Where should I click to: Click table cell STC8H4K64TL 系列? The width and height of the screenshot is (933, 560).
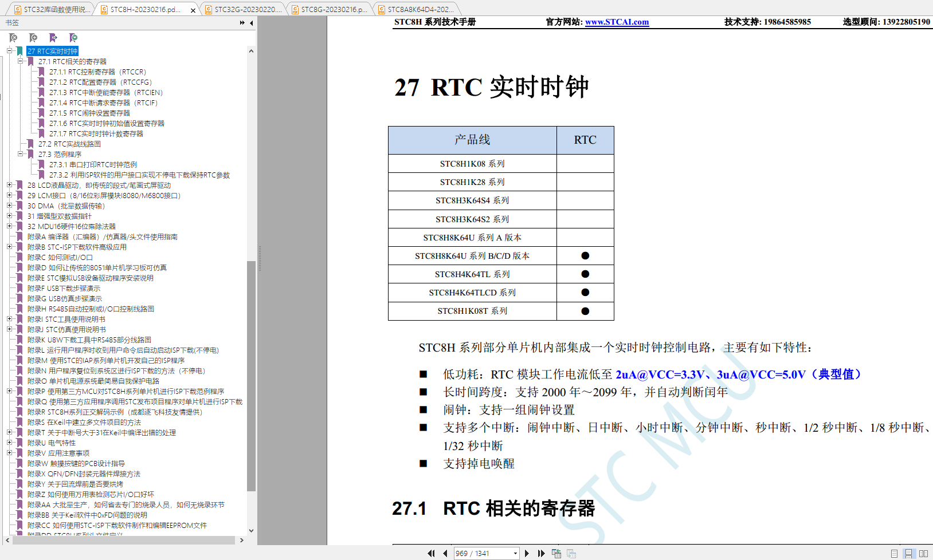coord(472,274)
